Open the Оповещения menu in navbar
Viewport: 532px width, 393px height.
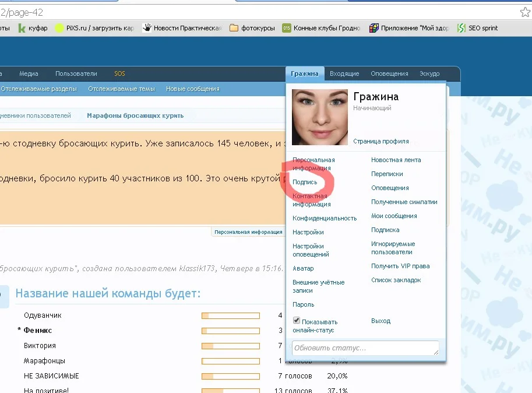[389, 73]
